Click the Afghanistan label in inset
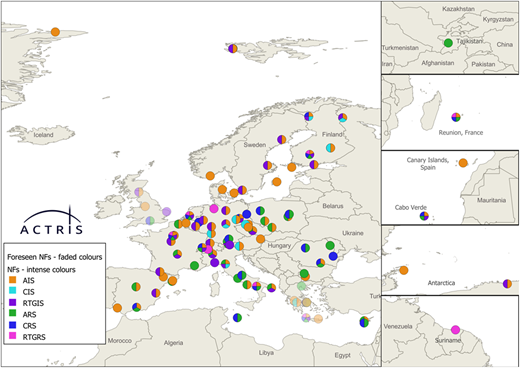Viewport: 520px width, 368px height. (438, 63)
